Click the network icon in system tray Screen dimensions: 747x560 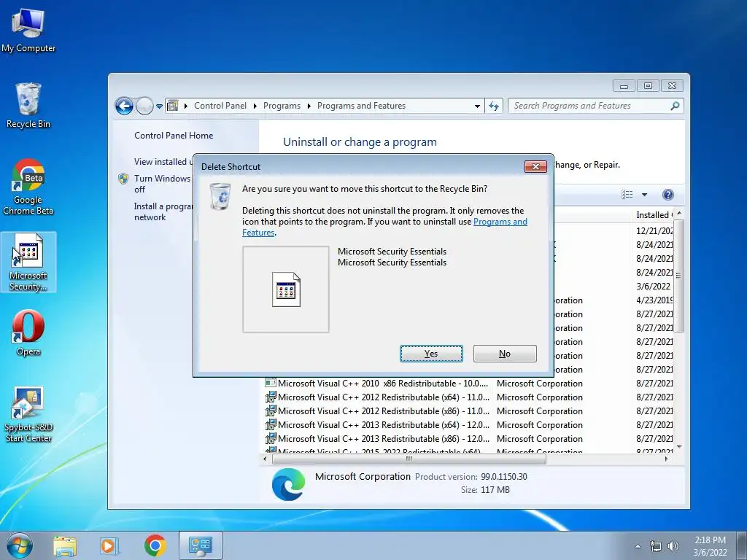656,546
